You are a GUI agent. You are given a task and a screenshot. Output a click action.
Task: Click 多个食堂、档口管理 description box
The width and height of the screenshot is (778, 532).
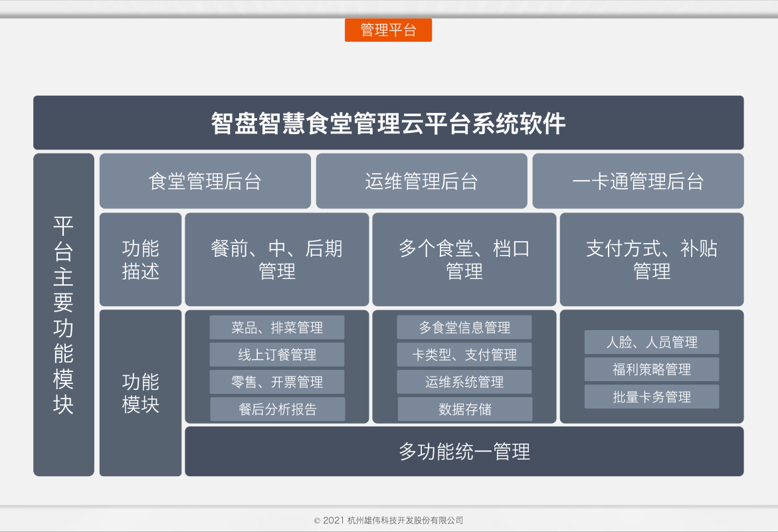(463, 259)
